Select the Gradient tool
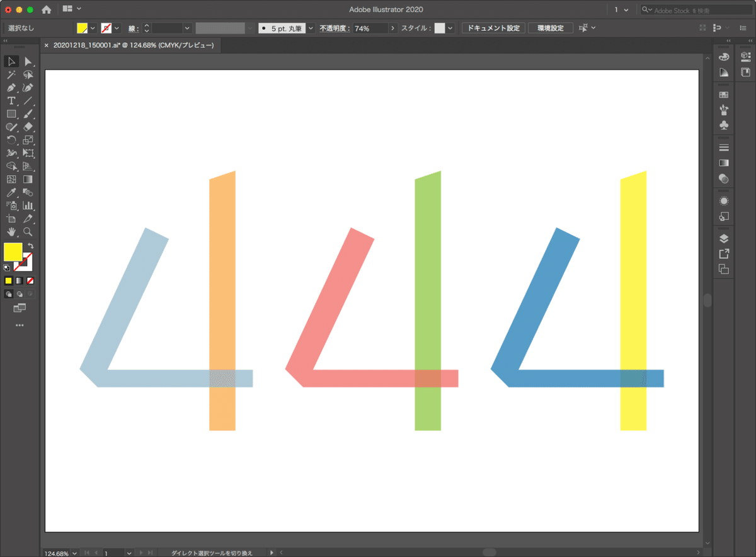 point(28,180)
